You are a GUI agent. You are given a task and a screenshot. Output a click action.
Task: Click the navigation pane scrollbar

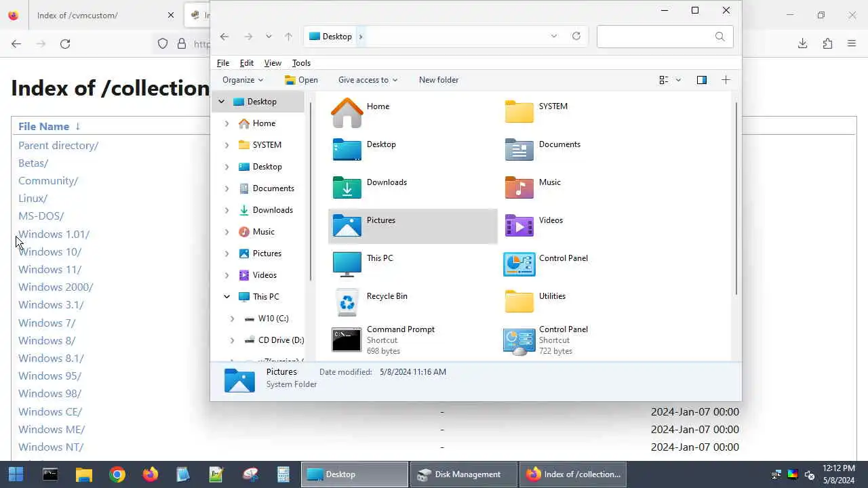click(x=311, y=191)
